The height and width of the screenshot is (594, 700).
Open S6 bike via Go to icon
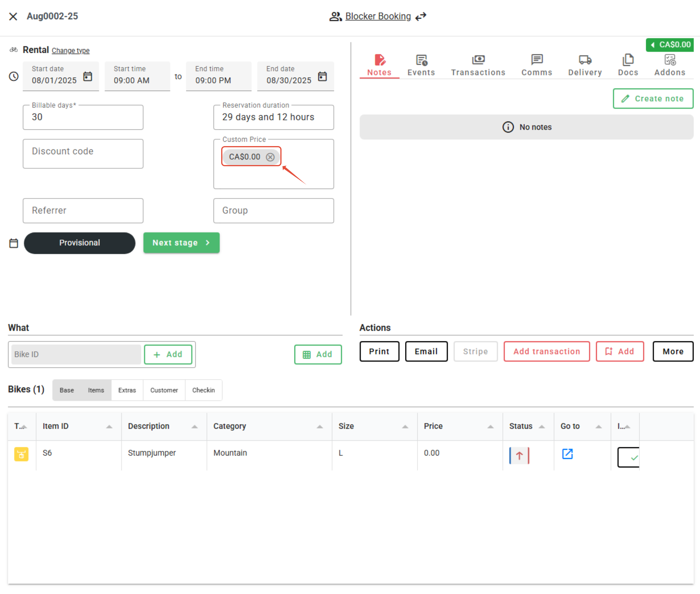tap(567, 454)
